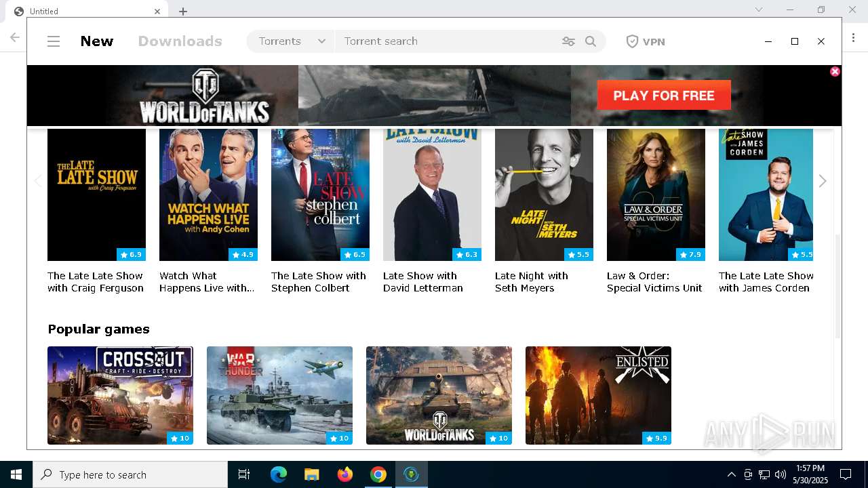
Task: Open the taskbar clock showing 1:57 PM
Action: coord(810,474)
